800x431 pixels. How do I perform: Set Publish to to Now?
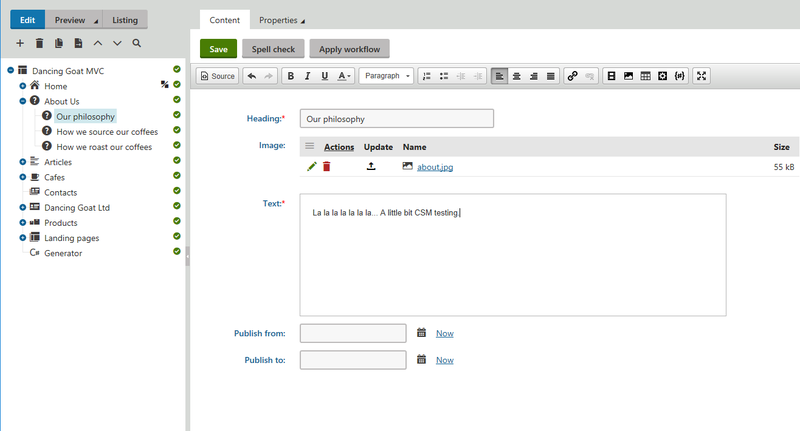[444, 360]
